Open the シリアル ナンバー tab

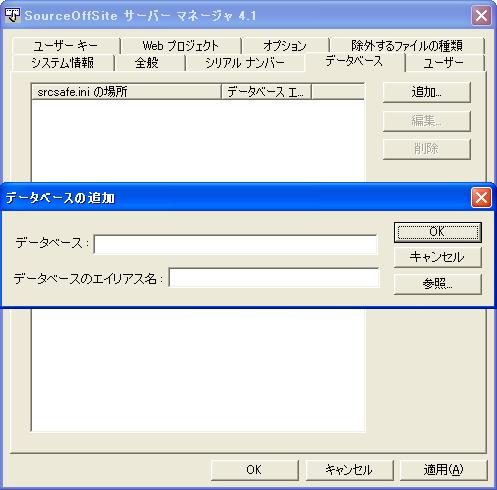[245, 63]
